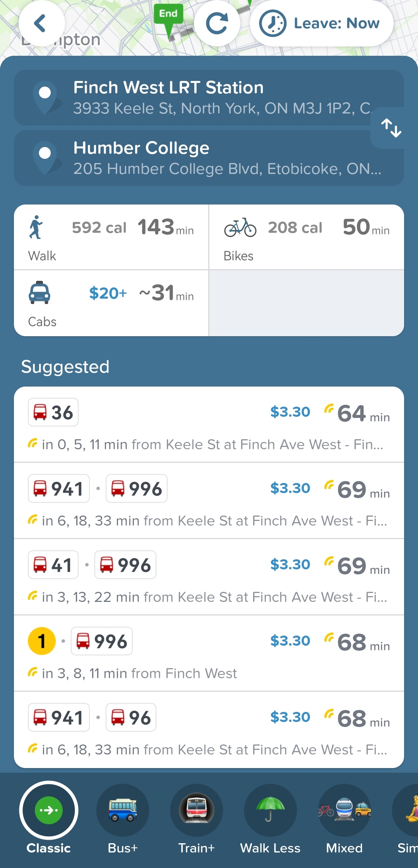Open the Line 1 and 996 route
This screenshot has height=868, width=418.
[x=209, y=653]
